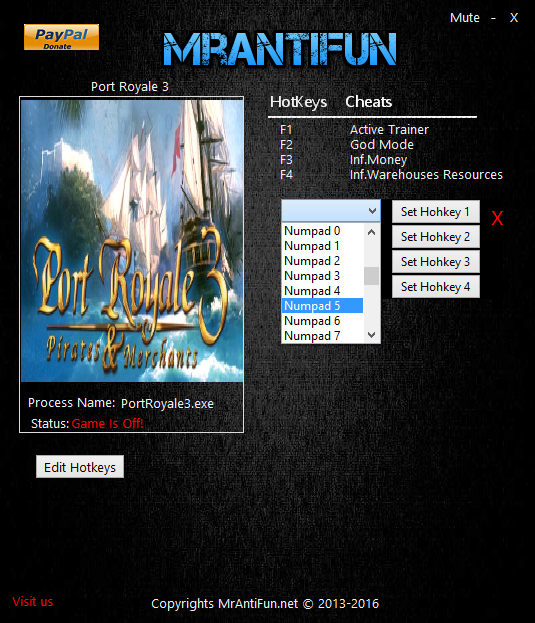This screenshot has width=535, height=623.
Task: Open the hotkey combo box
Action: click(x=330, y=211)
